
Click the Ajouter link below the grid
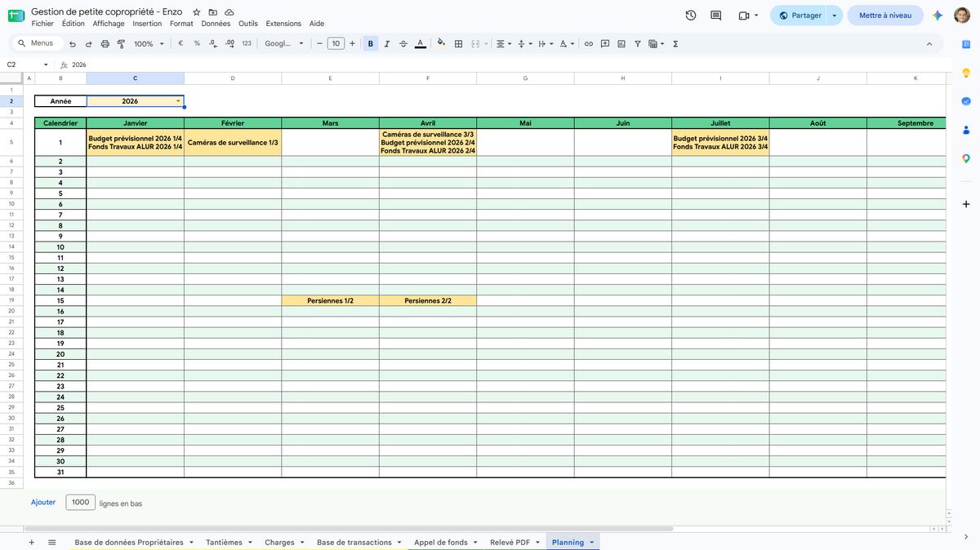pyautogui.click(x=43, y=503)
